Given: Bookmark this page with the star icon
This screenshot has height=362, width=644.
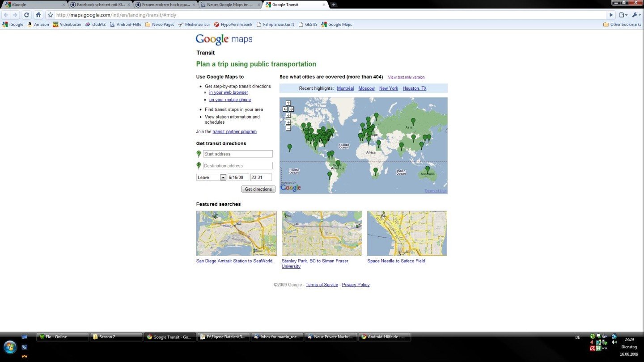Looking at the screenshot, I should pyautogui.click(x=50, y=15).
